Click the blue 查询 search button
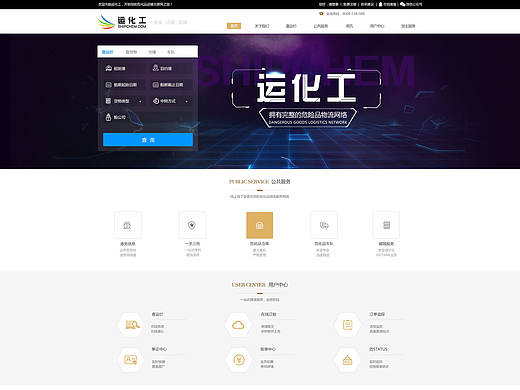520x390 pixels. click(148, 140)
